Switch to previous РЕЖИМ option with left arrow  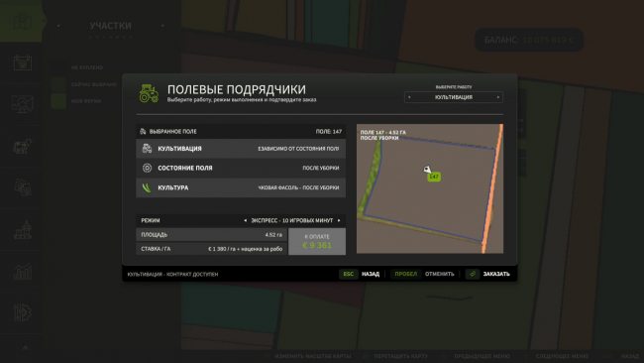pyautogui.click(x=245, y=220)
